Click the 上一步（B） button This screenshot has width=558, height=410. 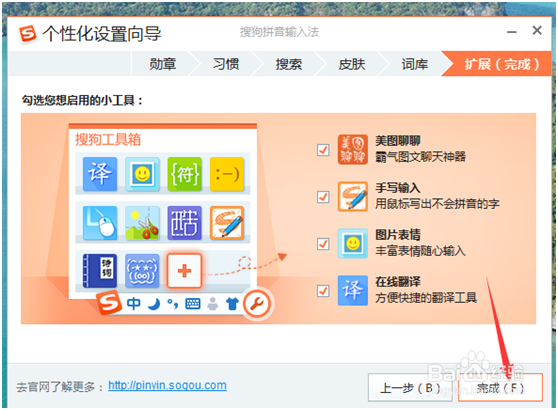410,388
